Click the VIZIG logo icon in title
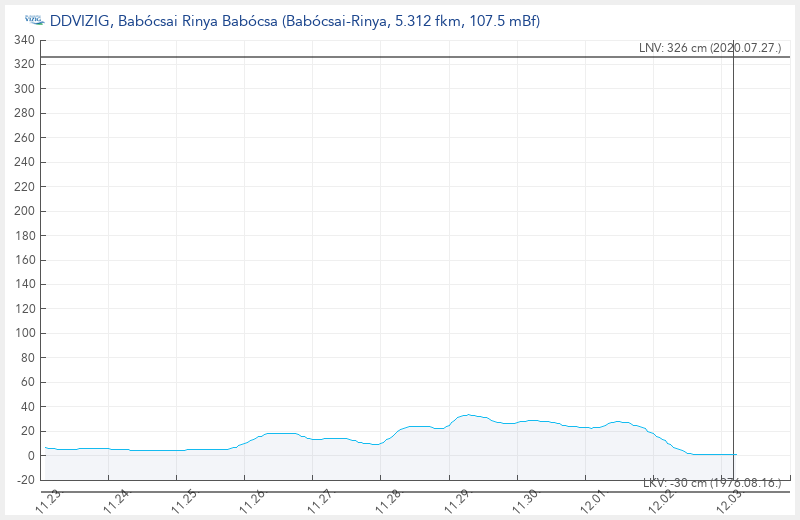Viewport: 800px width, 520px height. point(33,20)
